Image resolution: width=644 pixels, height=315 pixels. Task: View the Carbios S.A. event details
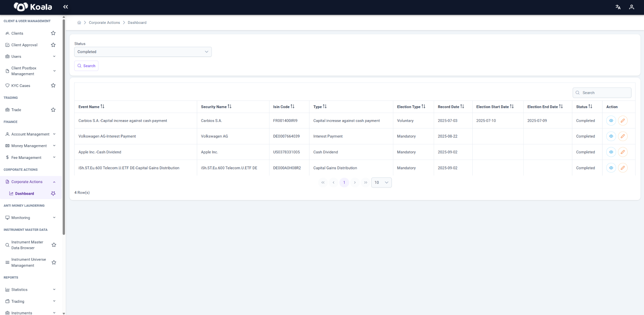pyautogui.click(x=611, y=121)
